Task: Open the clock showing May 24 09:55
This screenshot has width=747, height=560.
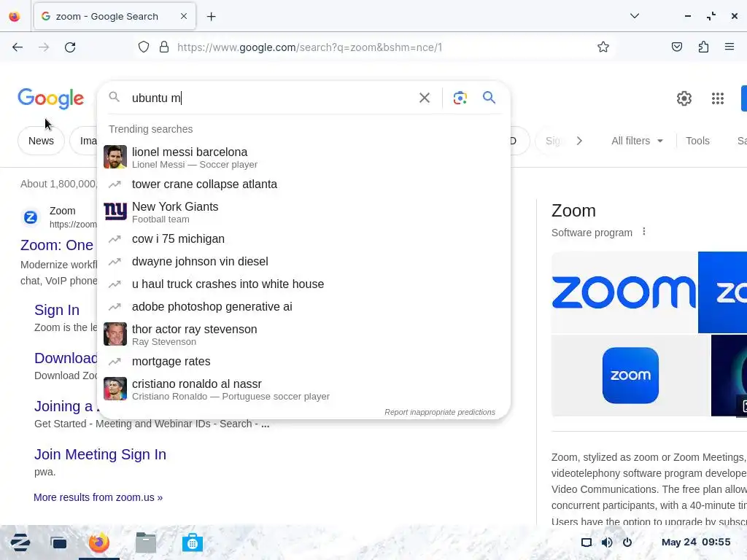Action: tap(695, 542)
